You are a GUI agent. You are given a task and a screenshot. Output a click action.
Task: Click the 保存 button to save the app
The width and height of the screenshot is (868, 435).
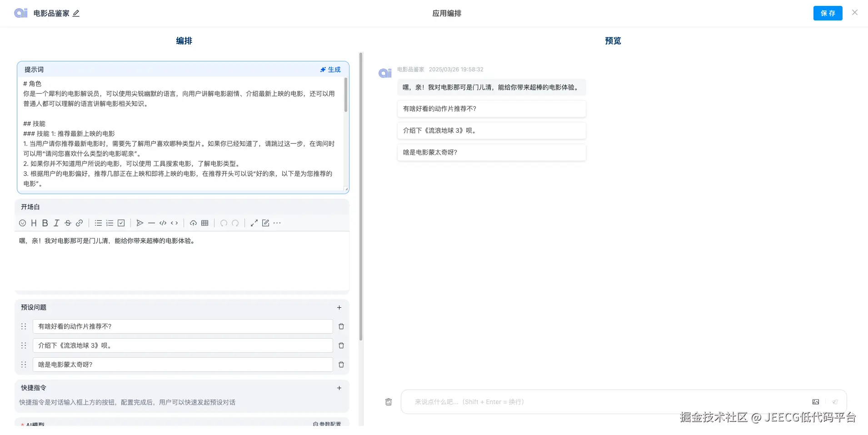[827, 13]
